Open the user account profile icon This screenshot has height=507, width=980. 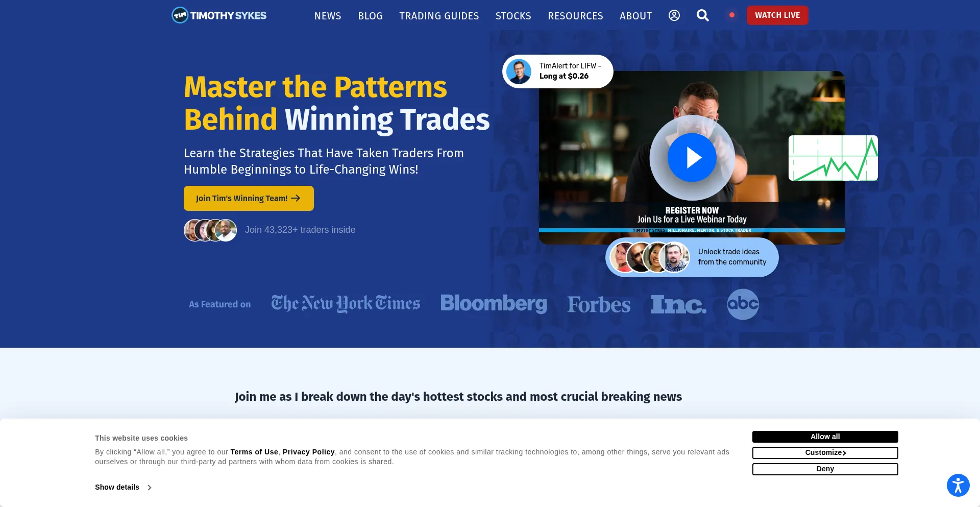pyautogui.click(x=674, y=15)
